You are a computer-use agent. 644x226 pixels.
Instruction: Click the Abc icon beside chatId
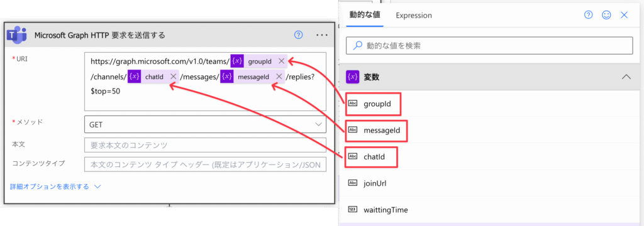pos(353,156)
